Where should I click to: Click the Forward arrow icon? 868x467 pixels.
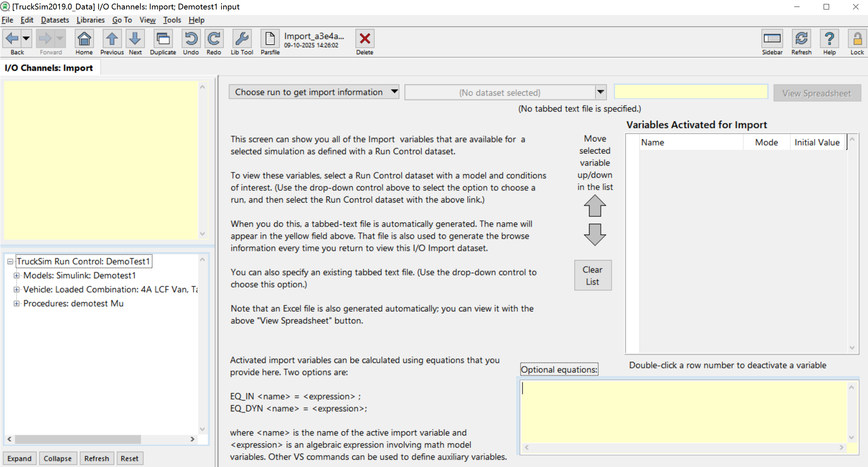(45, 38)
